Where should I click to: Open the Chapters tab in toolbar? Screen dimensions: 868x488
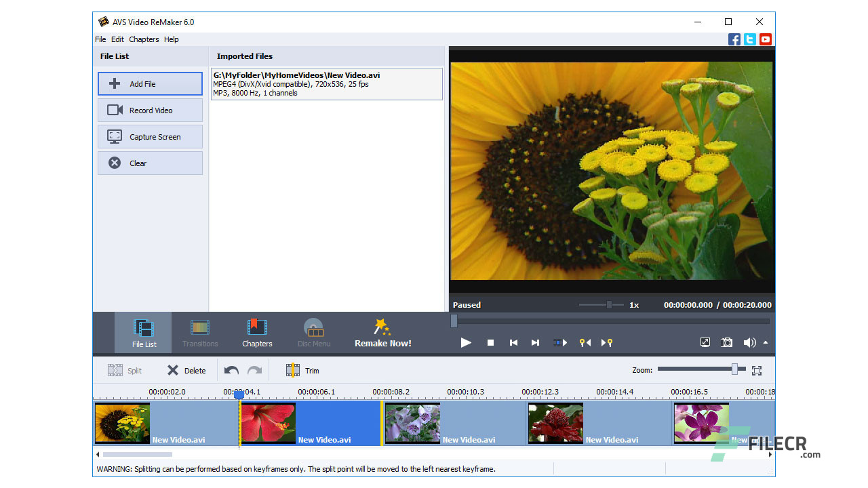[x=257, y=333]
